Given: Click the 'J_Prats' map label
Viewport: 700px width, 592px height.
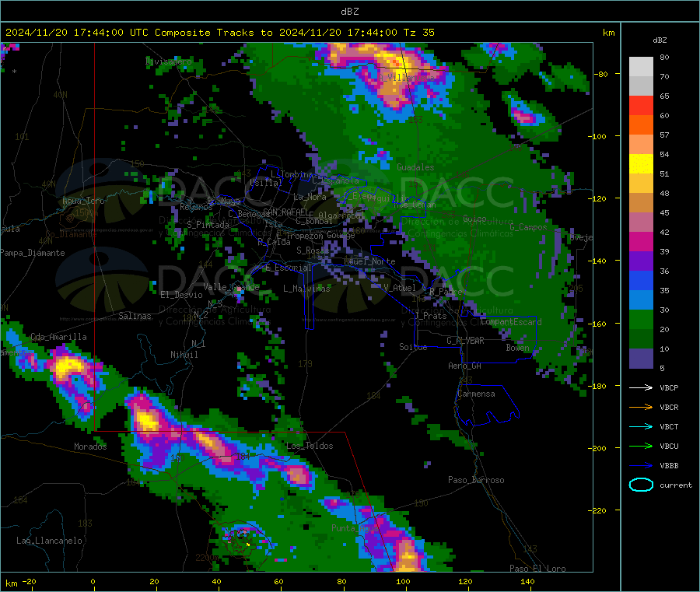Looking at the screenshot, I should point(430,316).
